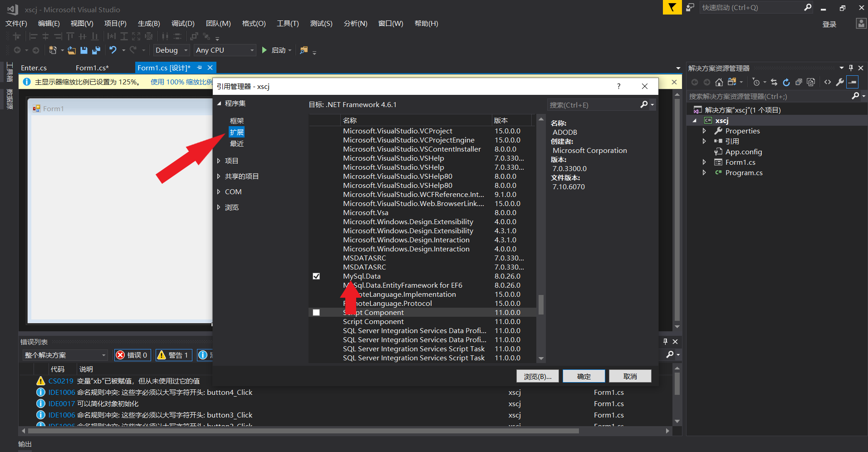Click the account avatar icon near 登录
This screenshot has height=452, width=868.
click(861, 24)
